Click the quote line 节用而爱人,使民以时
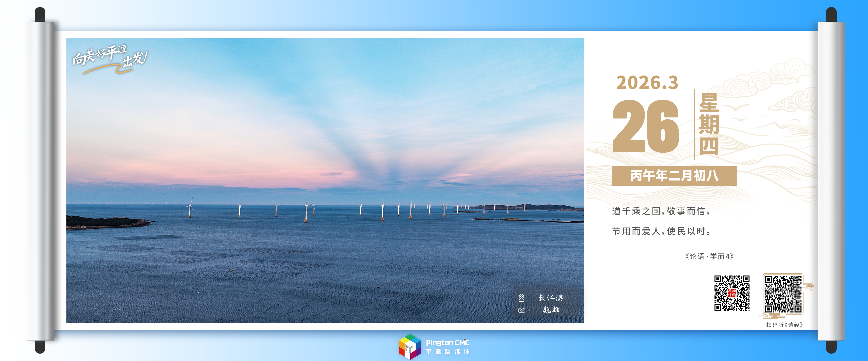 [661, 231]
